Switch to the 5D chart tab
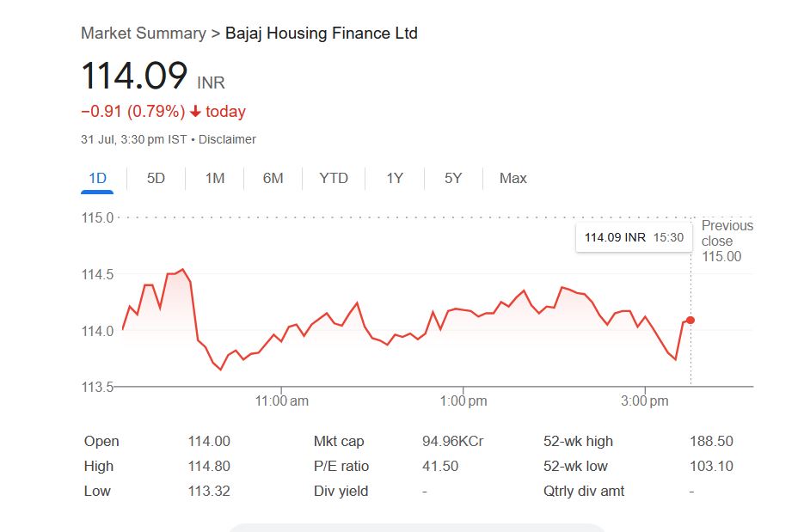Viewport: 804px width, 532px height. (x=156, y=179)
